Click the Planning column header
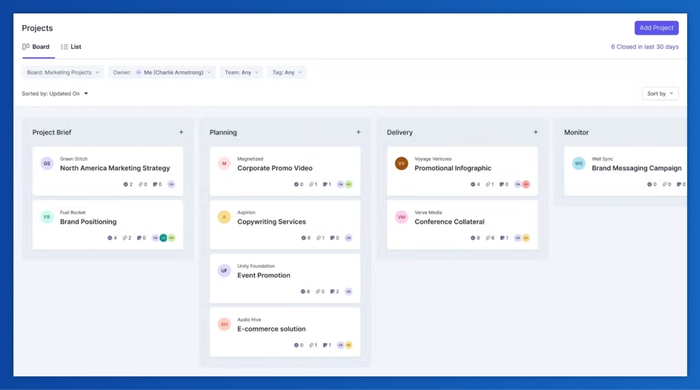 click(223, 133)
